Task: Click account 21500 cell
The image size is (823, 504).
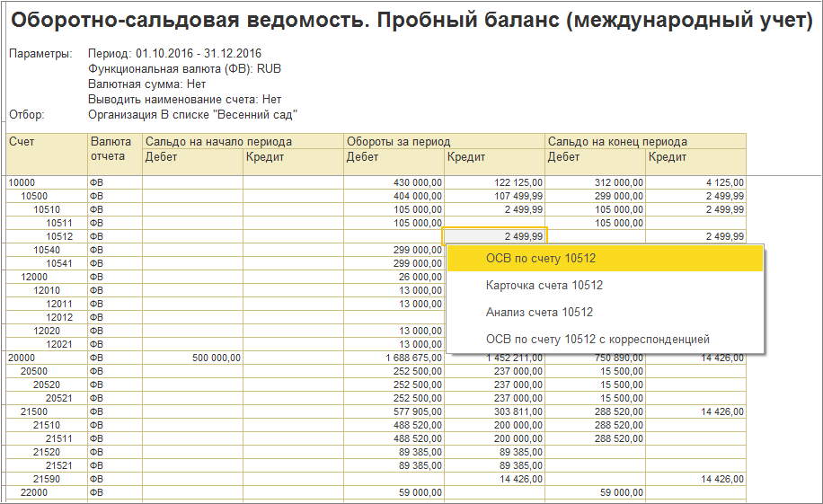Action: point(47,411)
